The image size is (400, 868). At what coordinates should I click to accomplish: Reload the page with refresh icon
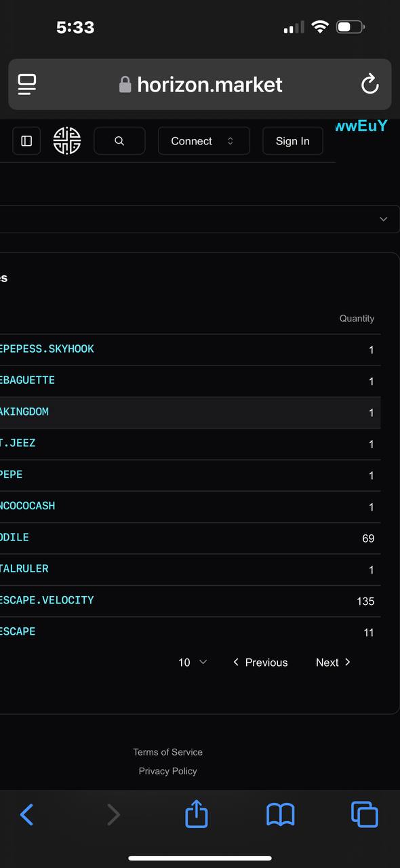[369, 84]
